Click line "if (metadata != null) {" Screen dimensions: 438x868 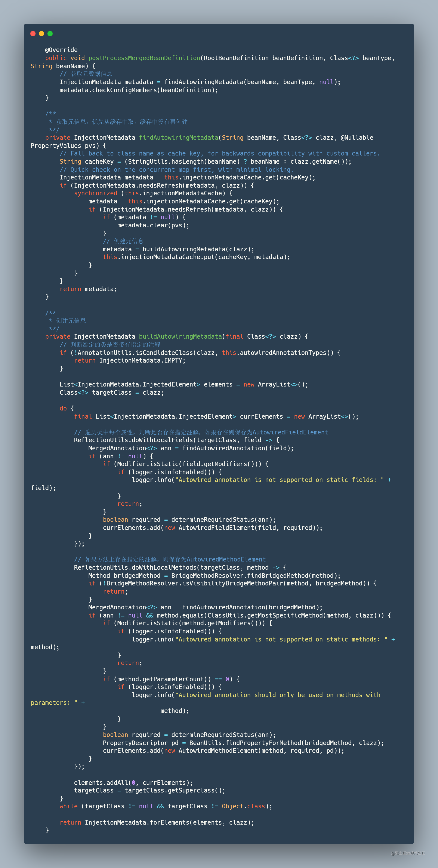click(144, 217)
